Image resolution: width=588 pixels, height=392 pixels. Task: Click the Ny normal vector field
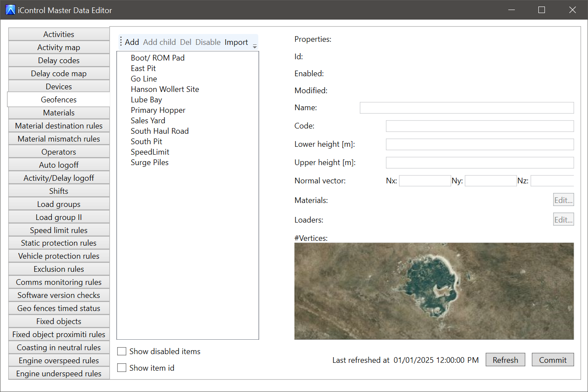pyautogui.click(x=491, y=181)
